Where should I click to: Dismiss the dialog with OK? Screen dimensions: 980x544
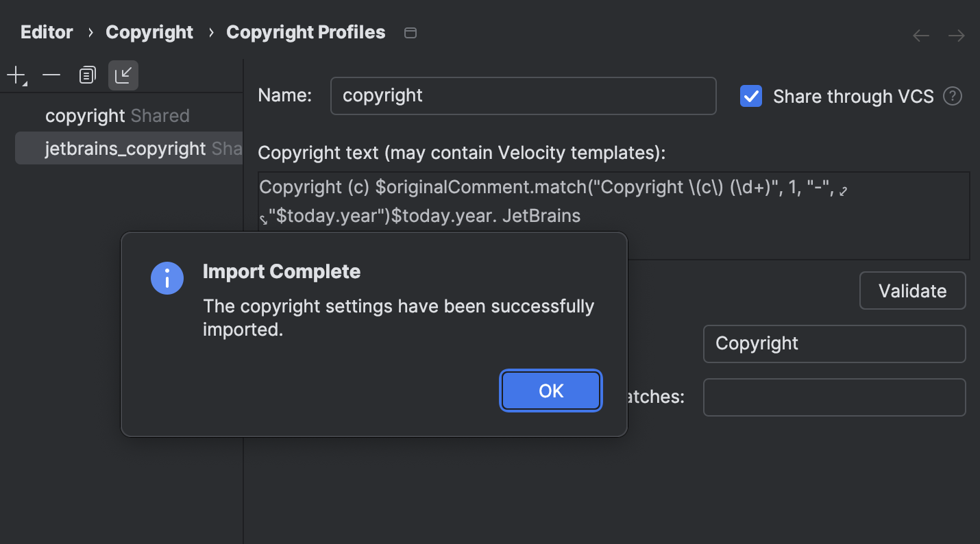click(550, 391)
